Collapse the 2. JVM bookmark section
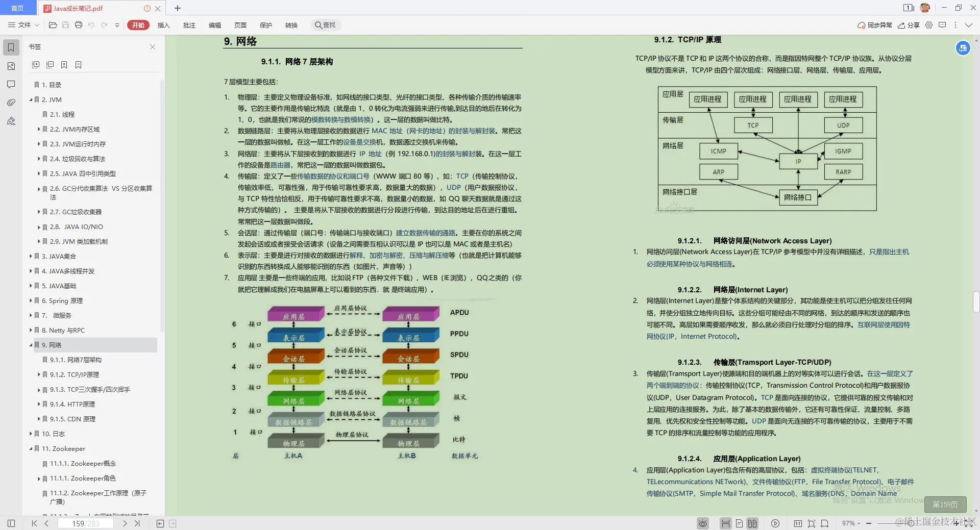Viewport: 980px width, 530px height. click(x=31, y=99)
